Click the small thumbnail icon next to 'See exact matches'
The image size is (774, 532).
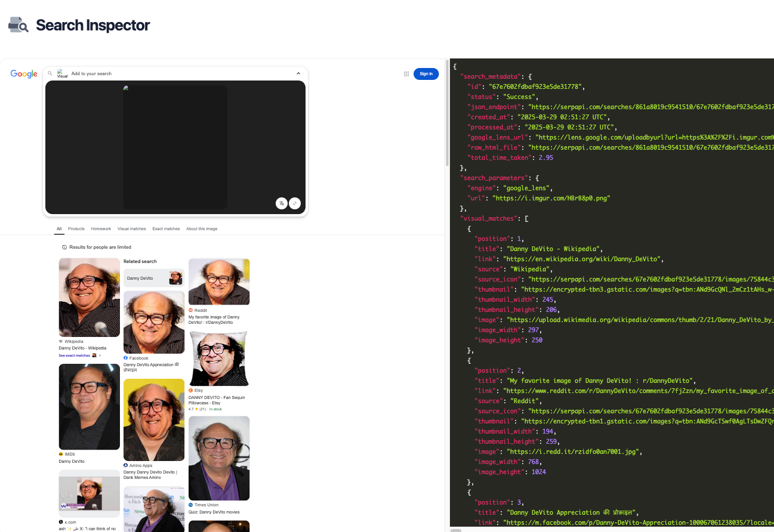pyautogui.click(x=94, y=355)
